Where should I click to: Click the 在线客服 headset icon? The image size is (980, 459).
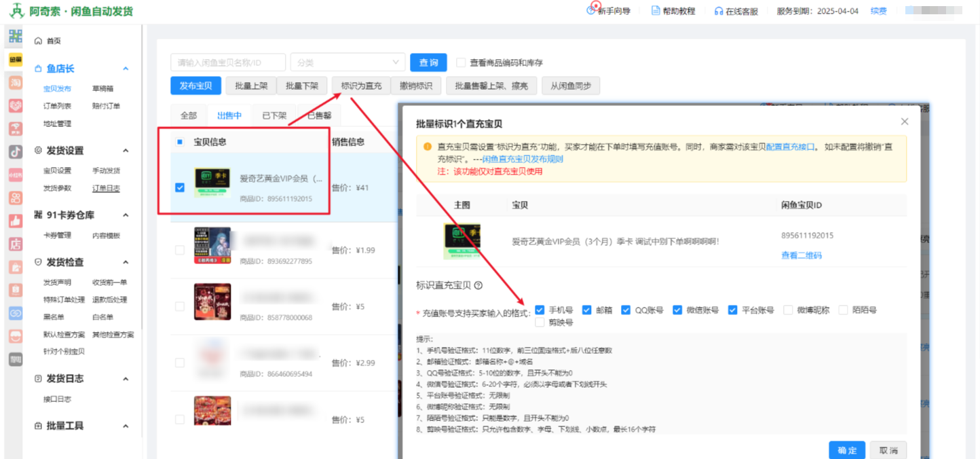pos(719,12)
